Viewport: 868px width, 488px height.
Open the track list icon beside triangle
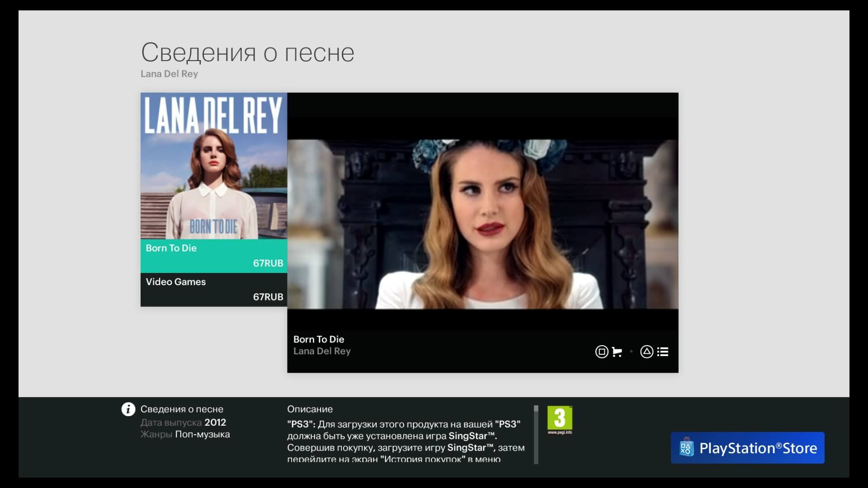[664, 352]
